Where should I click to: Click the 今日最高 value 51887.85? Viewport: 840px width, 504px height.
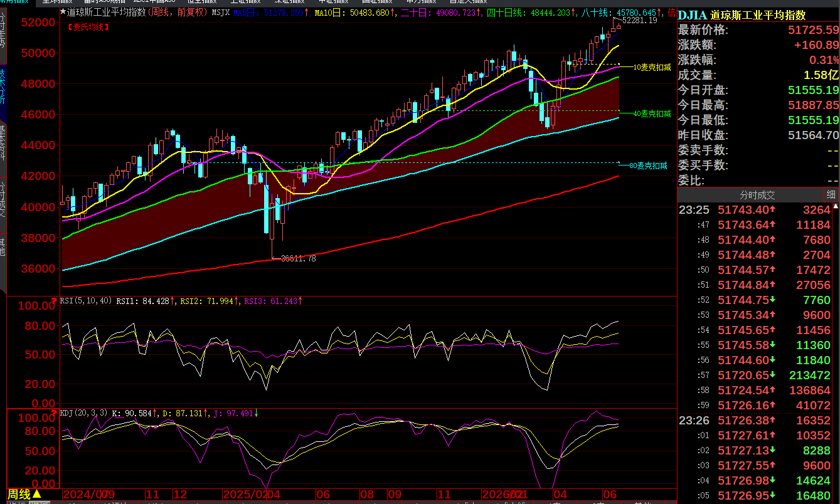(813, 105)
